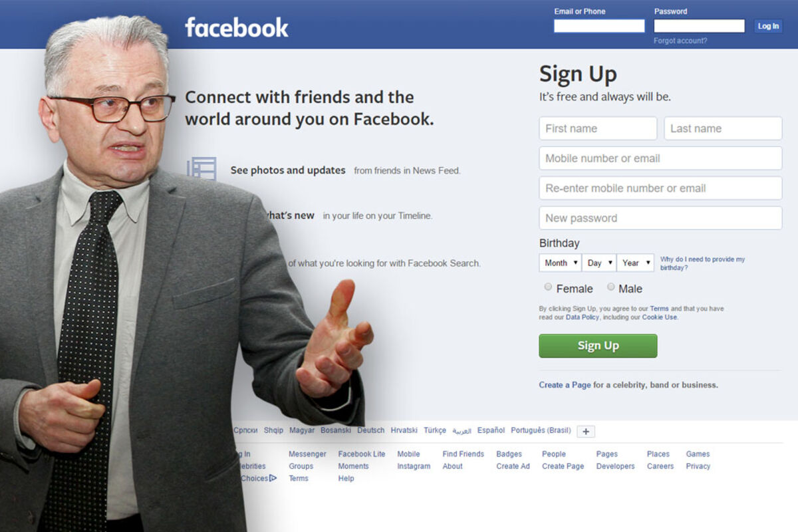The width and height of the screenshot is (798, 532).
Task: Focus the First name field
Action: point(598,128)
